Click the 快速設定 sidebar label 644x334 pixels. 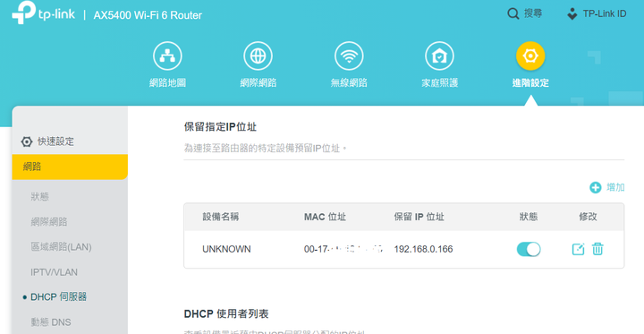pyautogui.click(x=55, y=141)
